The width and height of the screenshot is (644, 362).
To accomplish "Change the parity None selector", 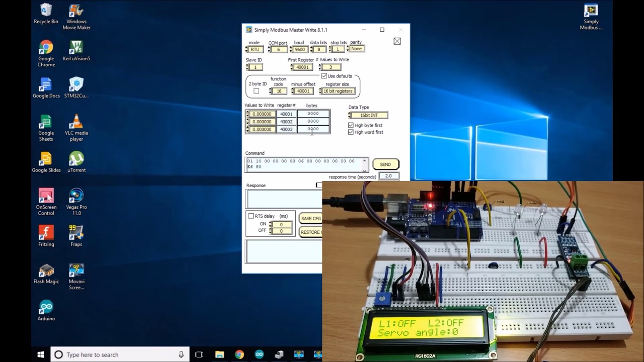I will pos(356,49).
